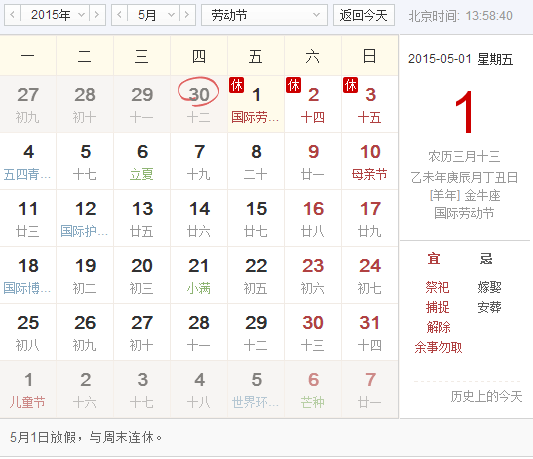Select May 10 母亲节
The width and height of the screenshot is (533, 459).
tap(370, 161)
